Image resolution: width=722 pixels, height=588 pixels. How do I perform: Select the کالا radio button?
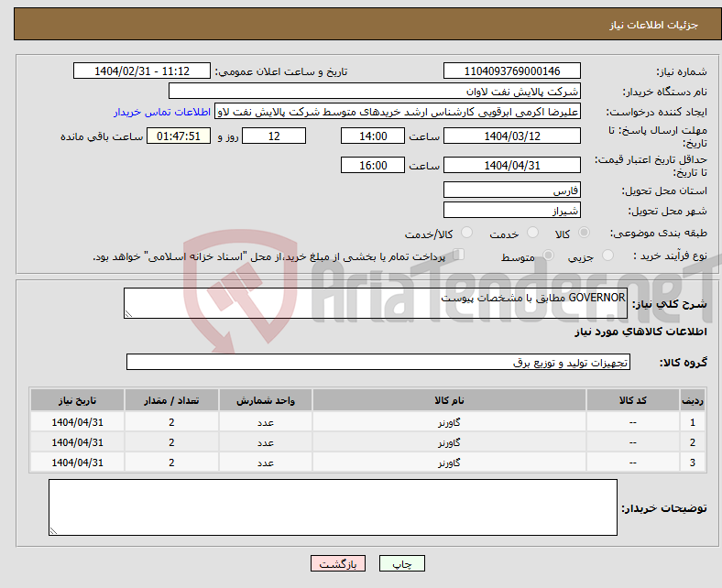click(584, 233)
